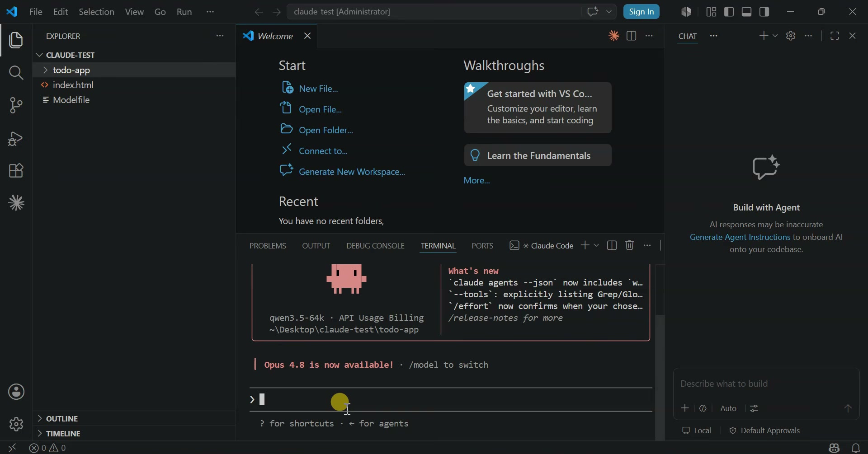
Task: Open the title bar chat dropdown chevron
Action: coord(609,12)
